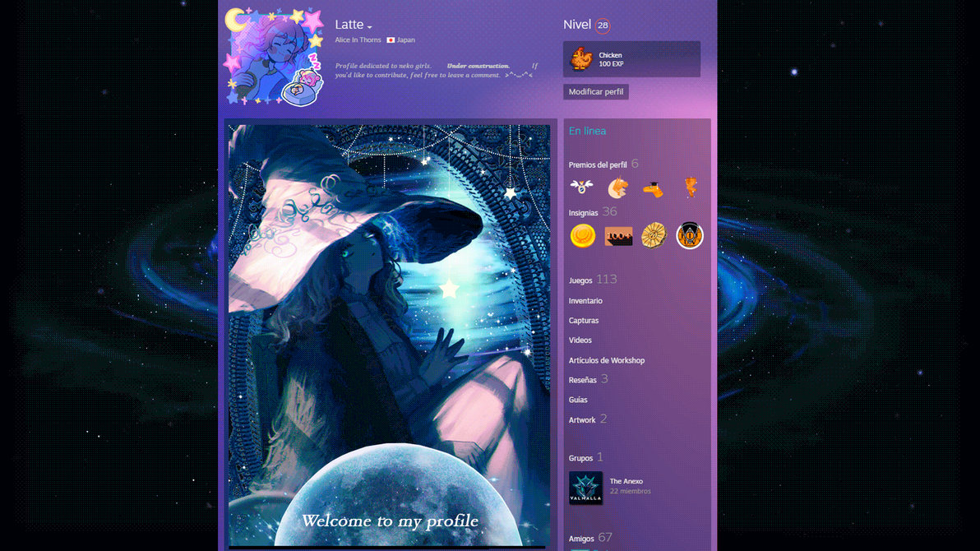This screenshot has width=980, height=551.
Task: Click the dark circular helmet badge icon
Action: 690,236
